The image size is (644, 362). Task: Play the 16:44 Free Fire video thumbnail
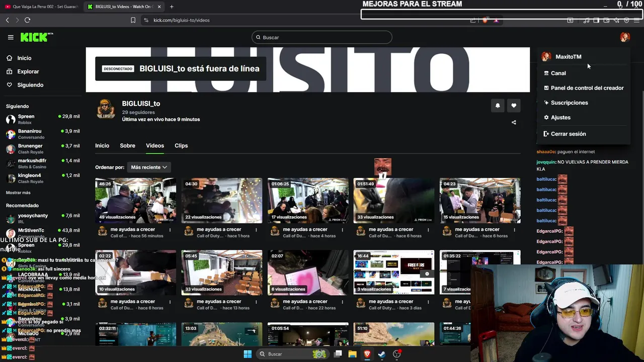click(393, 273)
